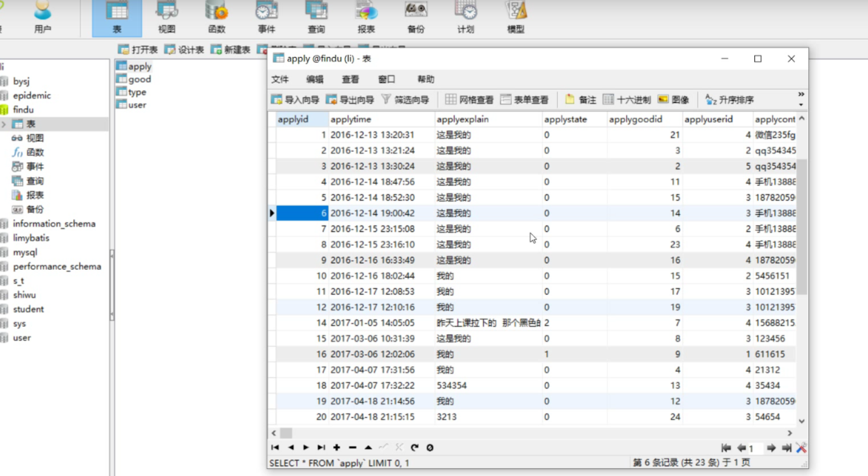Select the limybatis database

pyautogui.click(x=31, y=237)
